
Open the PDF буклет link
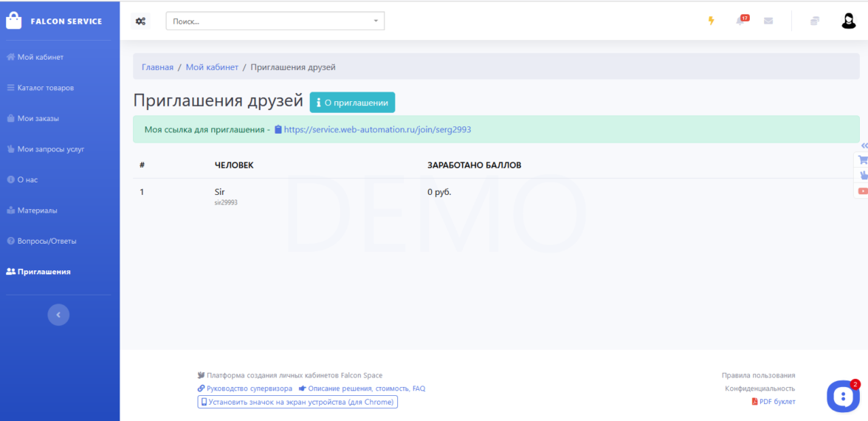(776, 402)
